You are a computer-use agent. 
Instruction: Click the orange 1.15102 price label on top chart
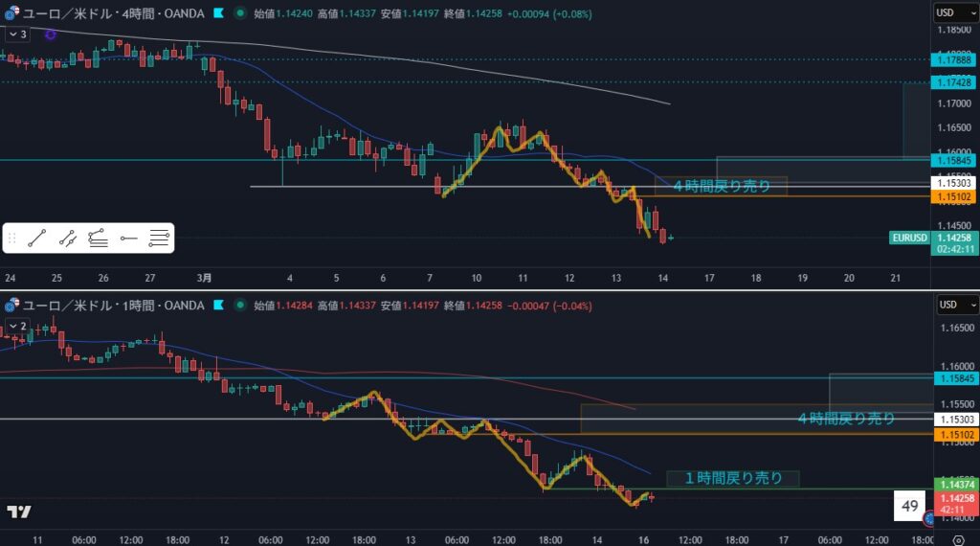tap(954, 197)
